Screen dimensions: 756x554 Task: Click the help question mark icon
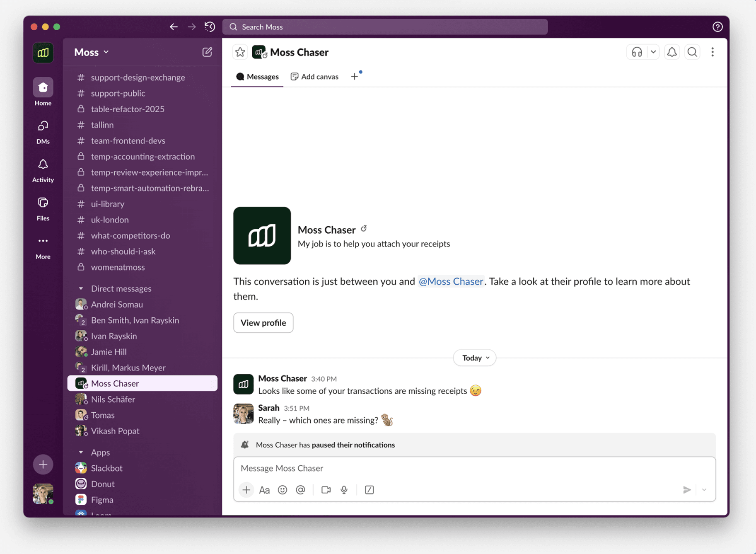click(717, 27)
